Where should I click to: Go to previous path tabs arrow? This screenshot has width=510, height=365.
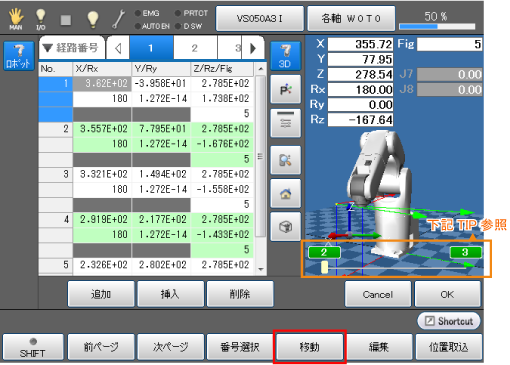click(x=118, y=49)
